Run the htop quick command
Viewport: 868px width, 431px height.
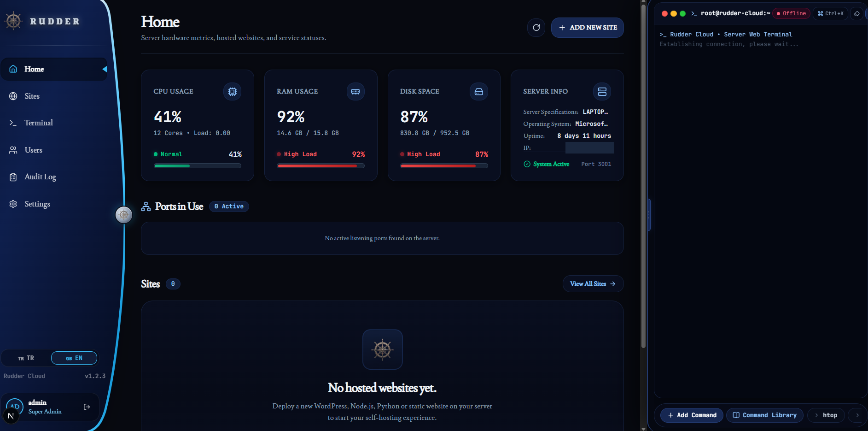826,415
